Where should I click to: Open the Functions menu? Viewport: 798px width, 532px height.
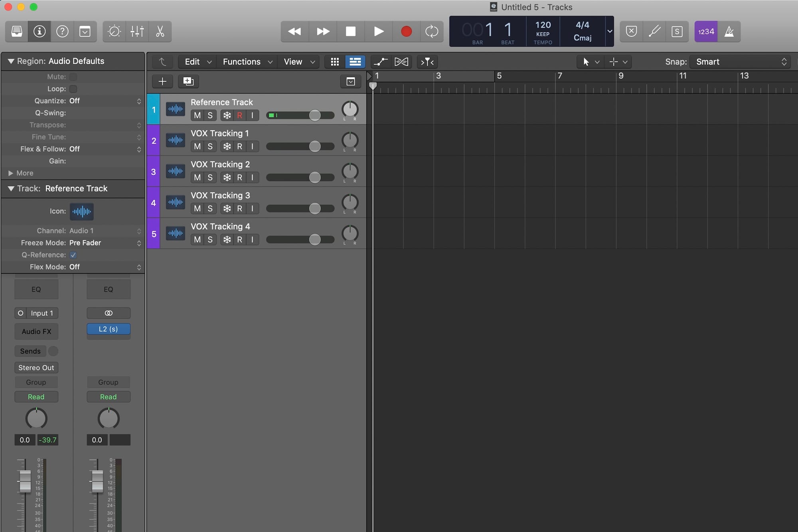[242, 61]
